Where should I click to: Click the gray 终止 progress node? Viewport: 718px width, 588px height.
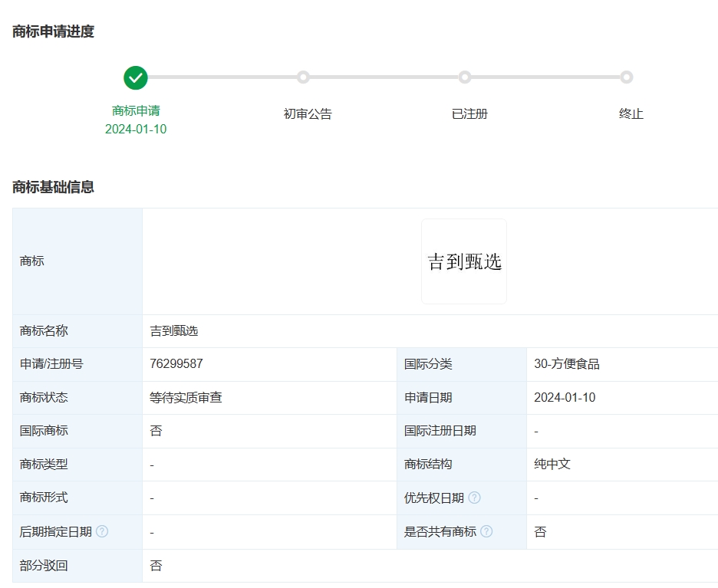(x=627, y=77)
